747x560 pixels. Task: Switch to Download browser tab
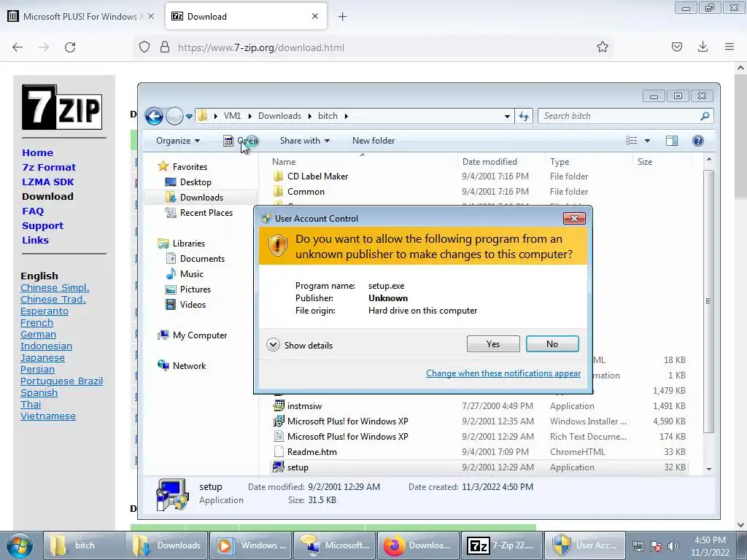coord(247,16)
